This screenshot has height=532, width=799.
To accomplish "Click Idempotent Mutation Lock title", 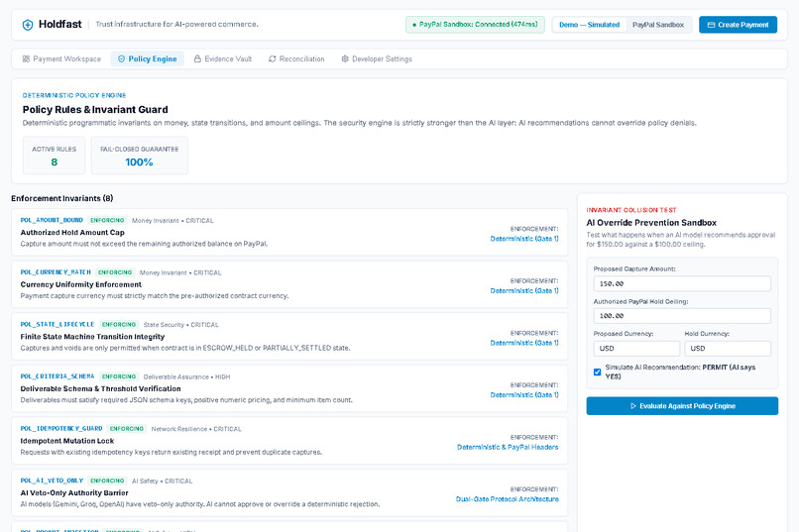I will pos(67,441).
